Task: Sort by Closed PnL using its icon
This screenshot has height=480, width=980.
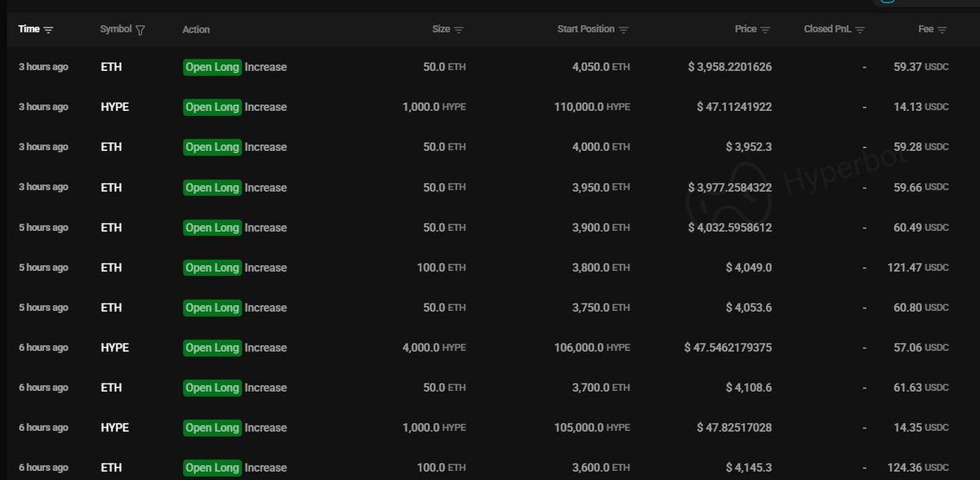Action: pyautogui.click(x=860, y=30)
